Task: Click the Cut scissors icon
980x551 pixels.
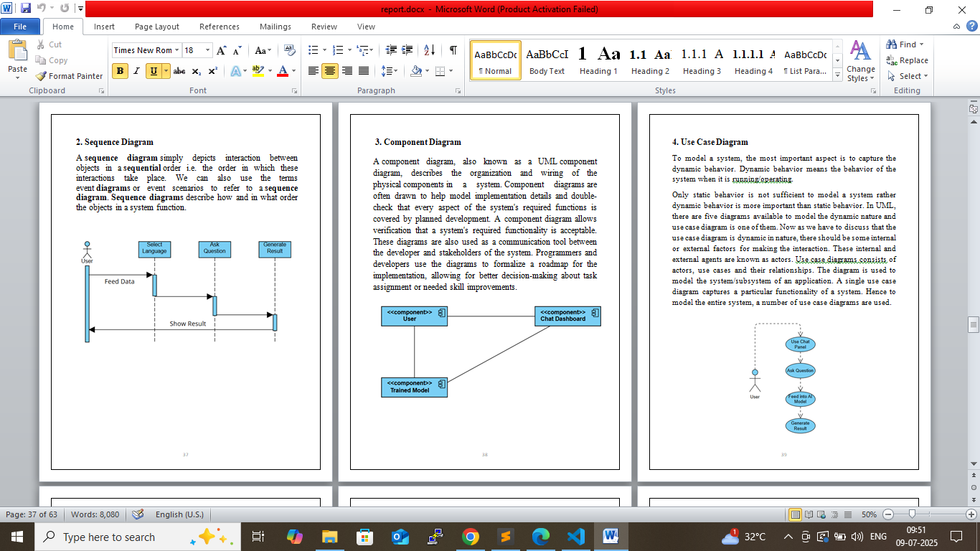Action: pyautogui.click(x=42, y=44)
